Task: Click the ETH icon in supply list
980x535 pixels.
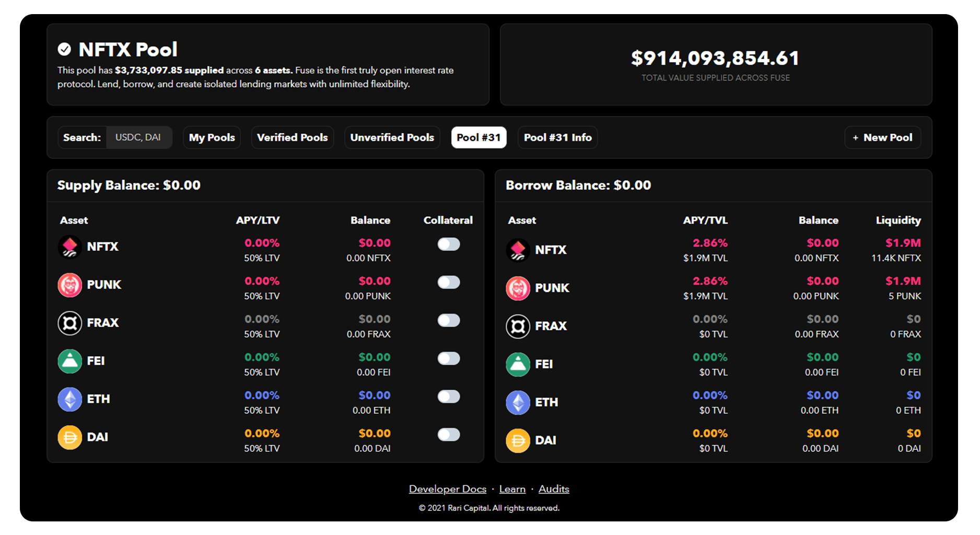Action: 69,400
